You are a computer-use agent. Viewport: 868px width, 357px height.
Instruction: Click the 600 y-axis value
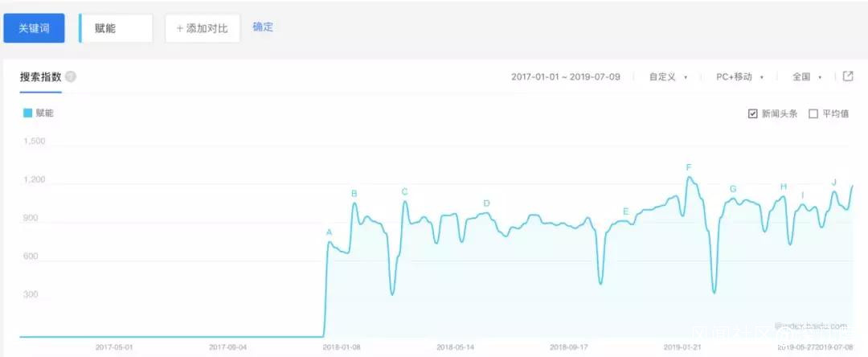click(x=31, y=256)
